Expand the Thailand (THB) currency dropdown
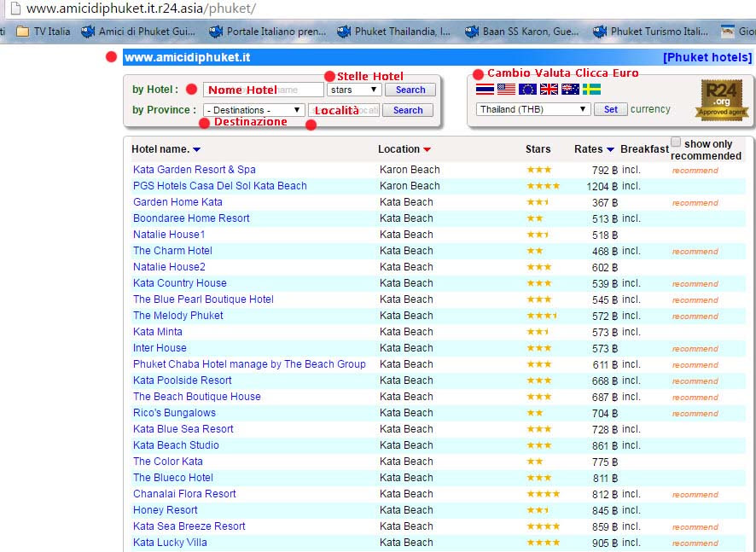Image resolution: width=756 pixels, height=552 pixels. pyautogui.click(x=533, y=109)
